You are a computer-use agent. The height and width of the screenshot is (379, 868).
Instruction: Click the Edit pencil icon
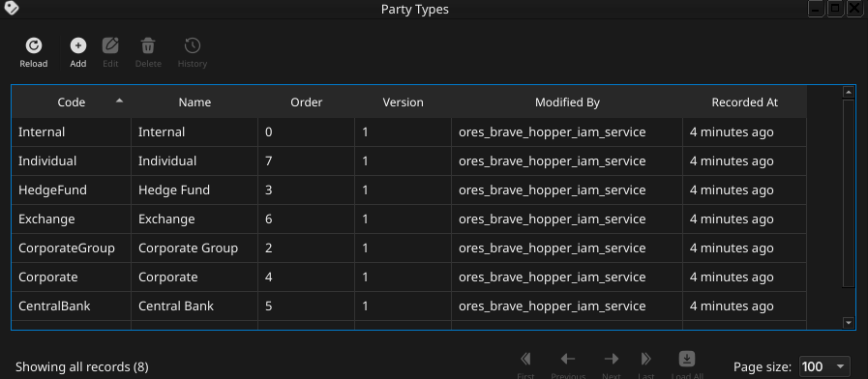tap(110, 45)
